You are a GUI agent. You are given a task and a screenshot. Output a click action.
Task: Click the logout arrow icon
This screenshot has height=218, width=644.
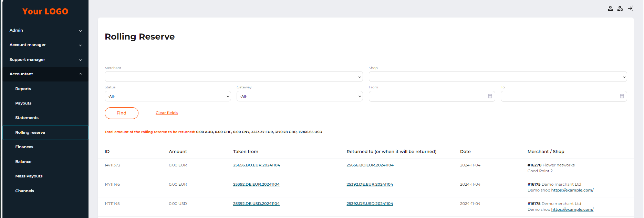pos(631,9)
